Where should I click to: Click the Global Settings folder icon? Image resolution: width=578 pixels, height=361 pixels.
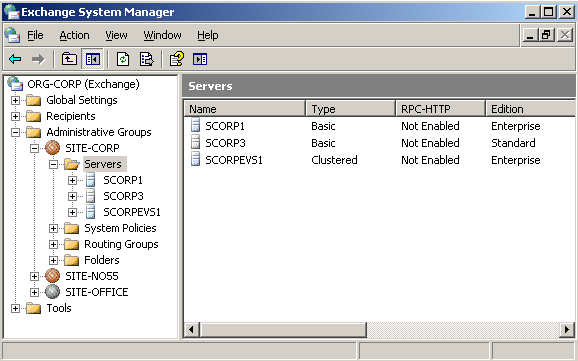34,100
